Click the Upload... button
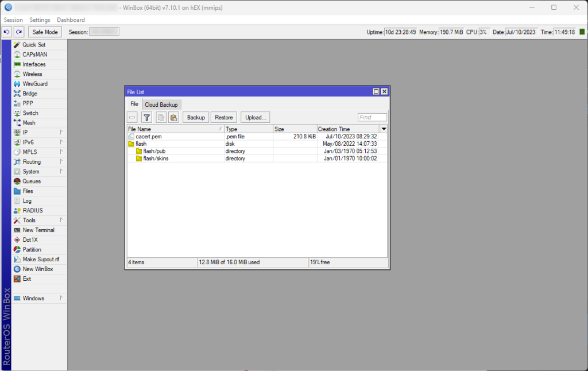The height and width of the screenshot is (371, 588). point(256,117)
